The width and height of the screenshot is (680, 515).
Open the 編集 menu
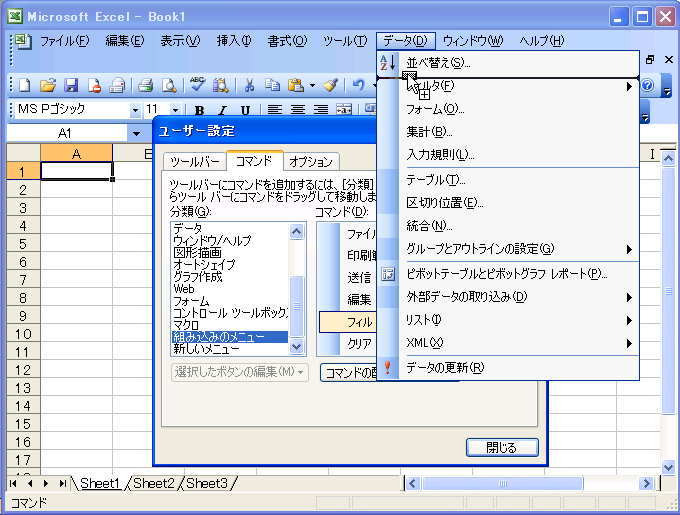pyautogui.click(x=124, y=41)
